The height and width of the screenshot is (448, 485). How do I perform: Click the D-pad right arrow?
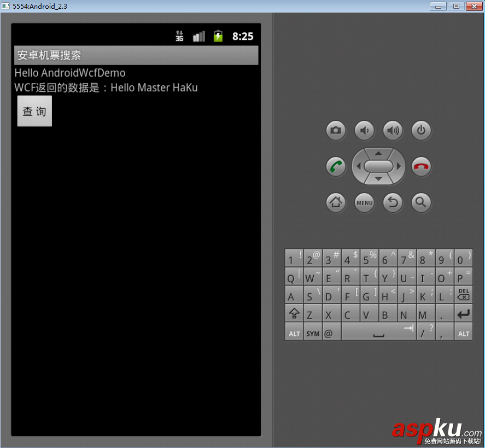[399, 166]
